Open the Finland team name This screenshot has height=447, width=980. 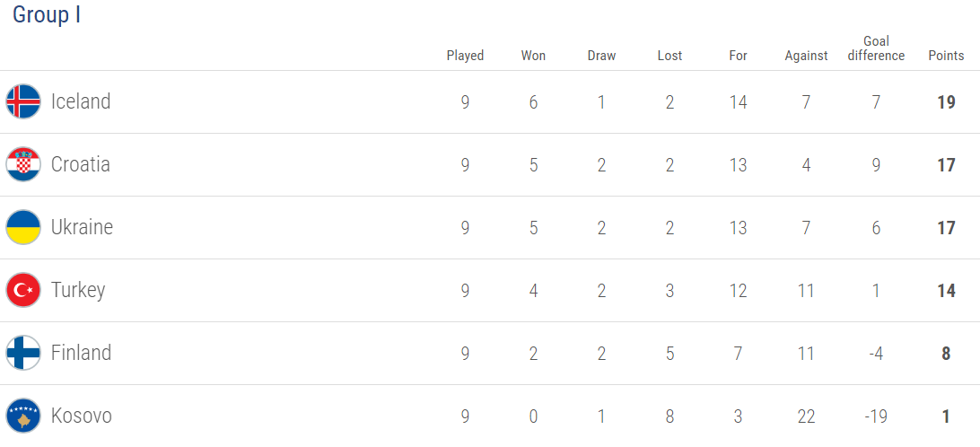tap(81, 353)
